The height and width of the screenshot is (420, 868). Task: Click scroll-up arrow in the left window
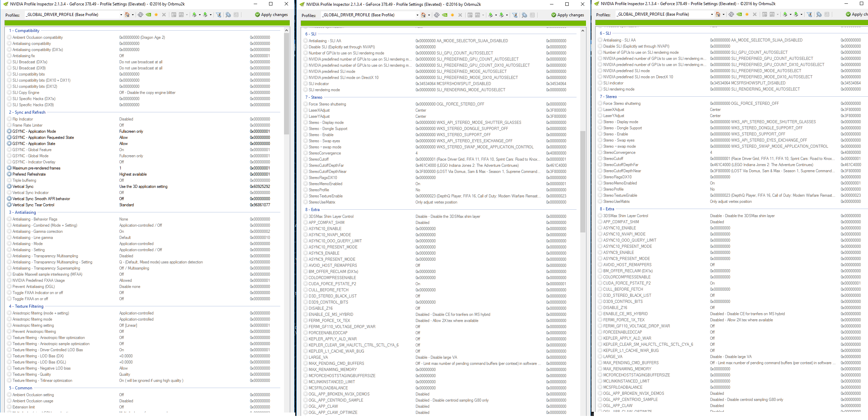[286, 30]
